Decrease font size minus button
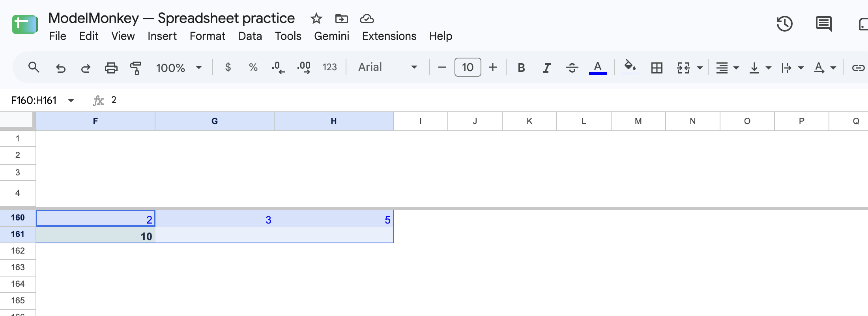This screenshot has width=868, height=316. click(442, 68)
